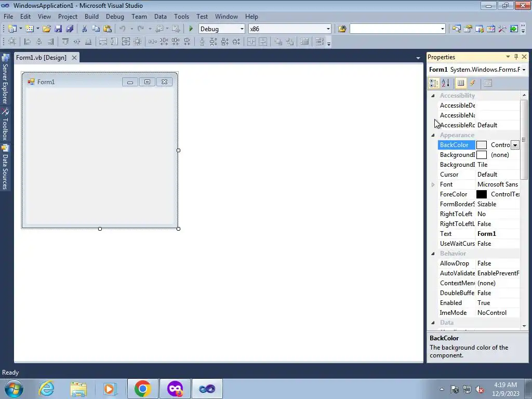This screenshot has height=399, width=532.
Task: Click the Start Page green arrow icon
Action: click(x=514, y=29)
